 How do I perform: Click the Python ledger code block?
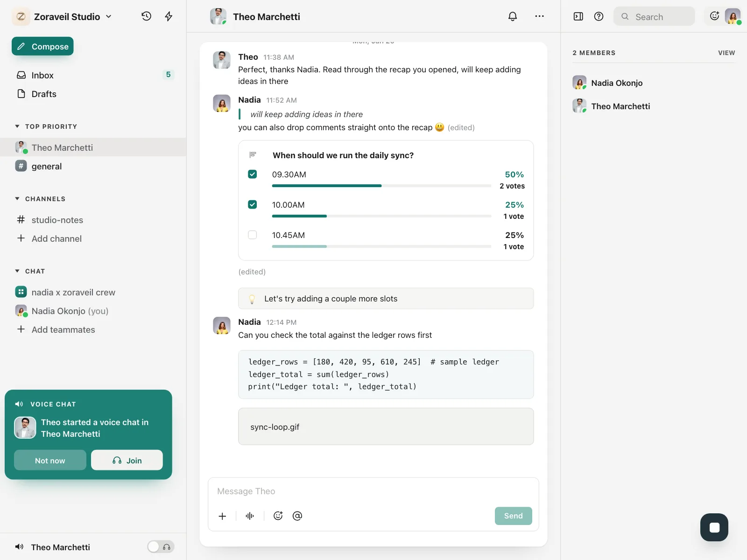[386, 374]
